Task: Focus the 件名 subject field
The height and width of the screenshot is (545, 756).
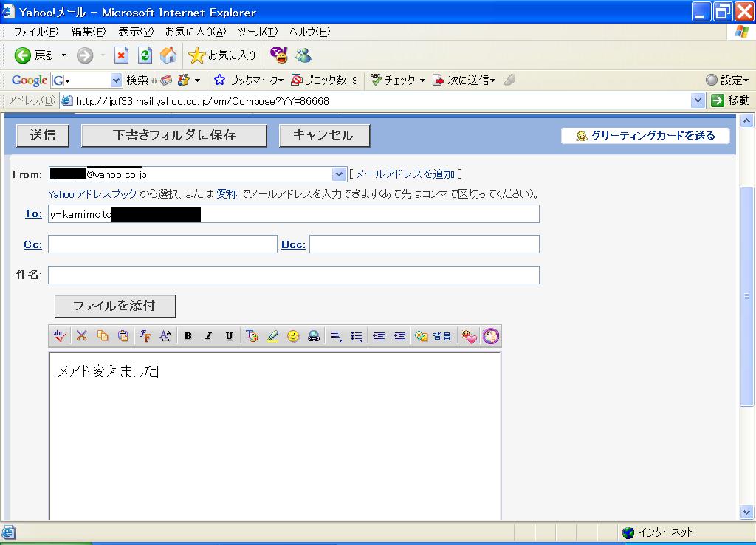Action: click(294, 275)
